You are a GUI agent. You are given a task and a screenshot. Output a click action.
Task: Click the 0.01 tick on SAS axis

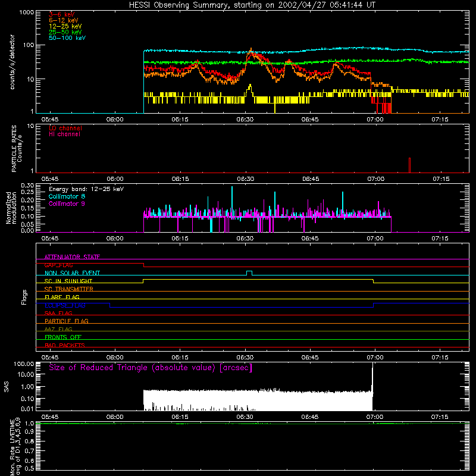27,409
